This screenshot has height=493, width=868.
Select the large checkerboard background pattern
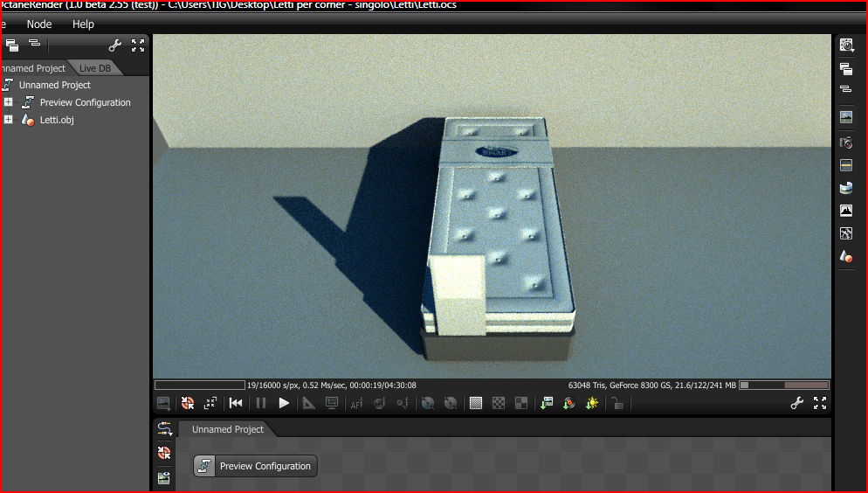521,403
